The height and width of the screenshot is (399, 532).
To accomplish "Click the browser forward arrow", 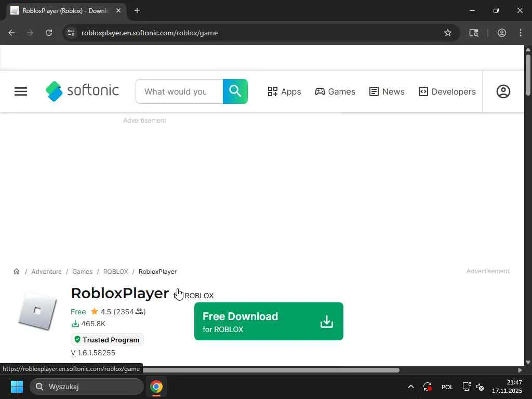I will tap(30, 33).
